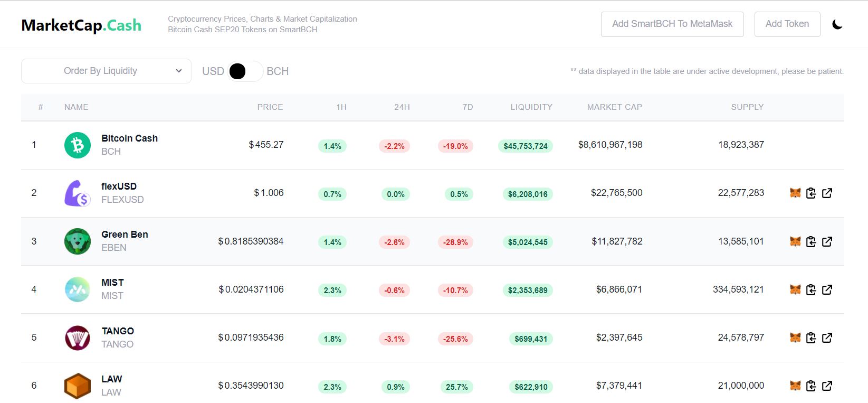The image size is (868, 403).
Task: Click Bitcoin Cash market cap $8,610,967,198
Action: click(x=611, y=145)
